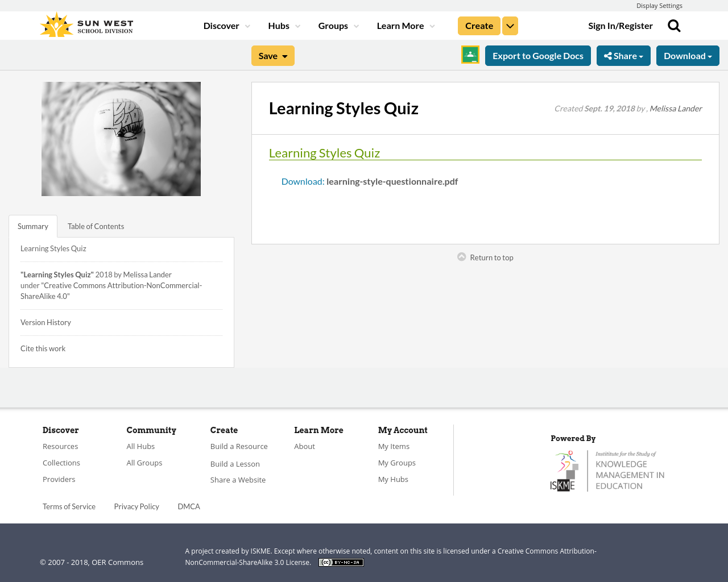
Task: Export the resource to Google Docs
Action: click(x=537, y=55)
